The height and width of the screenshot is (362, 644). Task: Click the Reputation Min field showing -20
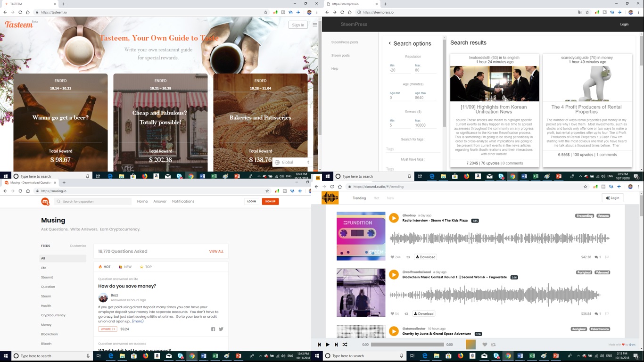(x=400, y=70)
